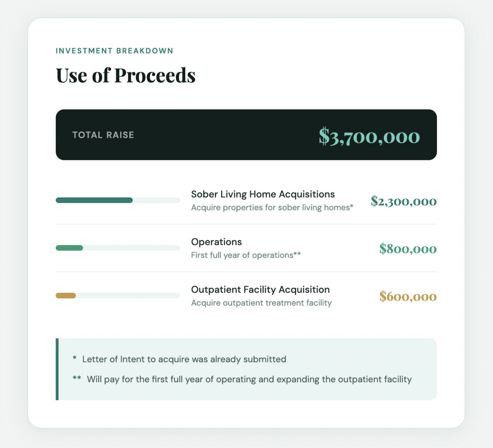
Task: Click the "Letter of Intent" footnote
Action: coord(184,359)
